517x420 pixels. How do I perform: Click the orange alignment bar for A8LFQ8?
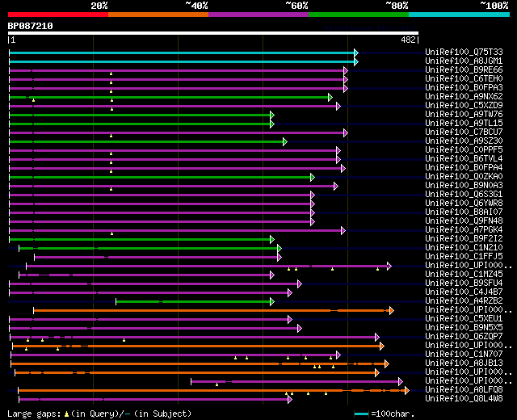(x=212, y=391)
